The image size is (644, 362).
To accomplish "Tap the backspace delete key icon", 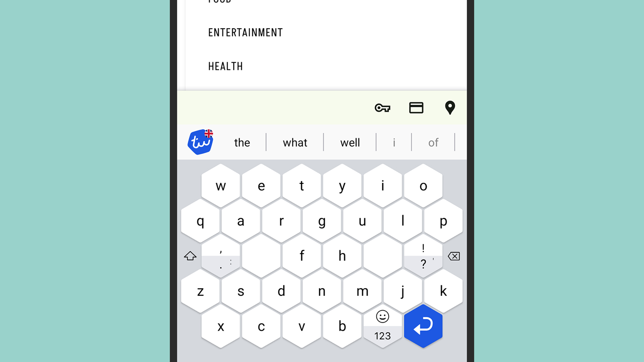I will coord(453,256).
